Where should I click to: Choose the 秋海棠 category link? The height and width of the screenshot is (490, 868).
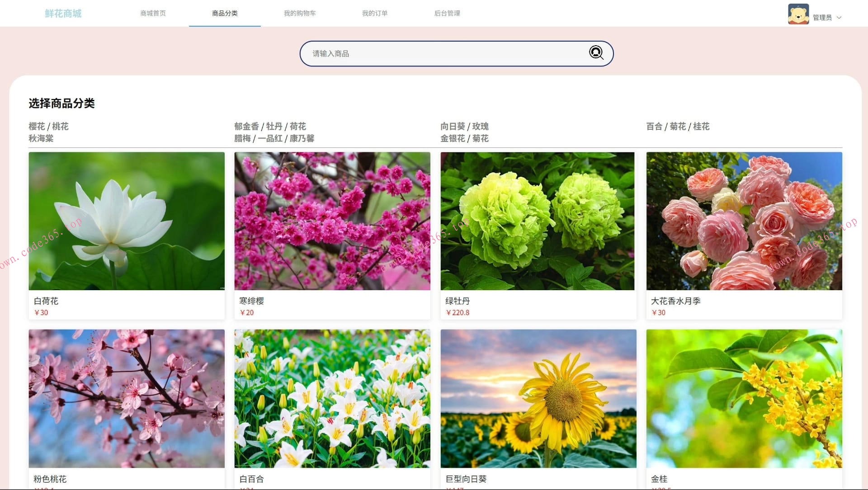pos(41,138)
